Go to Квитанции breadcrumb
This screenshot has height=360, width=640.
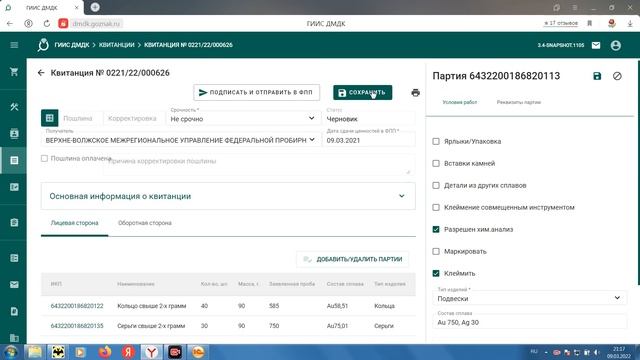pos(116,45)
